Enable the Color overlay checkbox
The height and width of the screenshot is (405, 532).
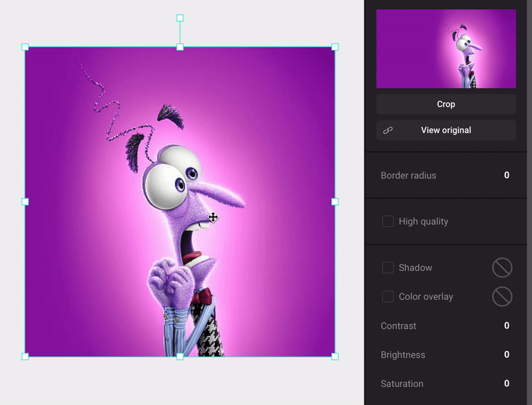tap(388, 297)
